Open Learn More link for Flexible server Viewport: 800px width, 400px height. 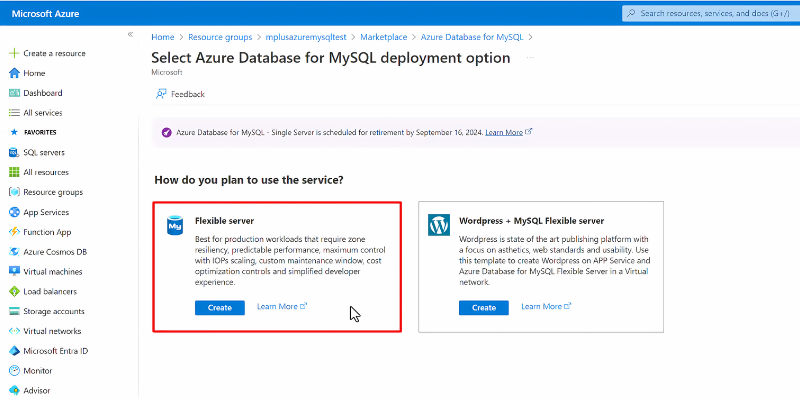282,307
